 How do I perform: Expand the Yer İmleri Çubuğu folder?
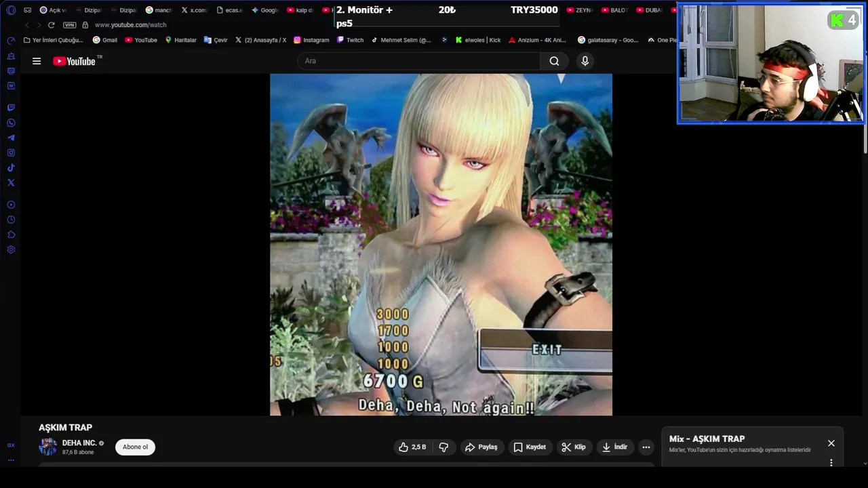[53, 40]
